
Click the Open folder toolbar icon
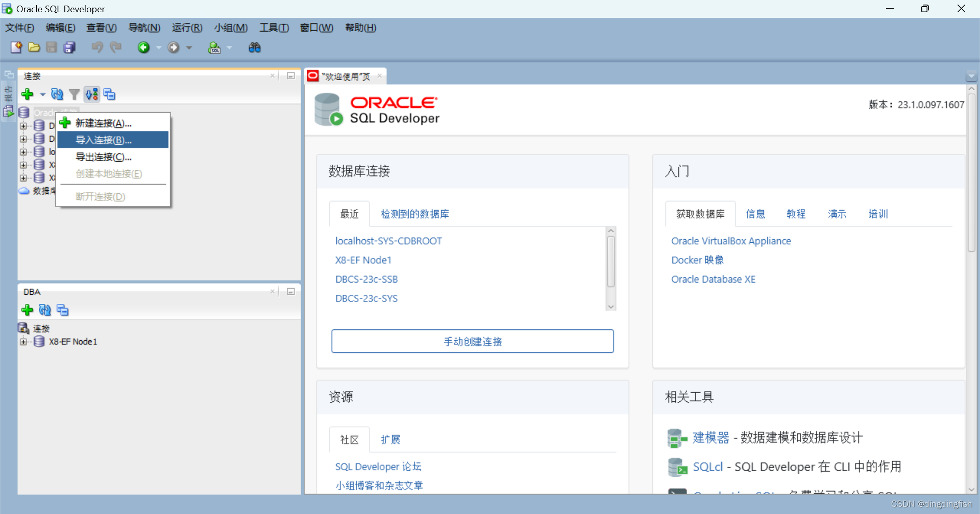point(34,47)
